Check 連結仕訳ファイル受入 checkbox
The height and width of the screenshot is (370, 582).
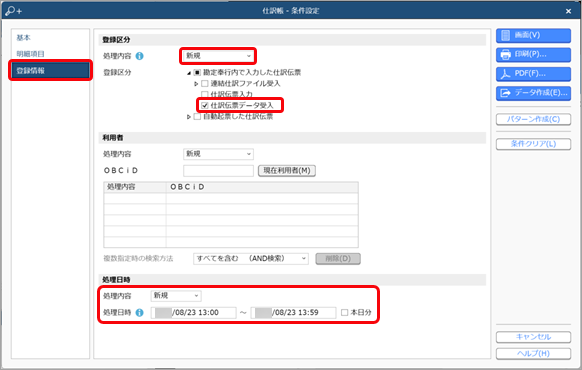(x=205, y=84)
